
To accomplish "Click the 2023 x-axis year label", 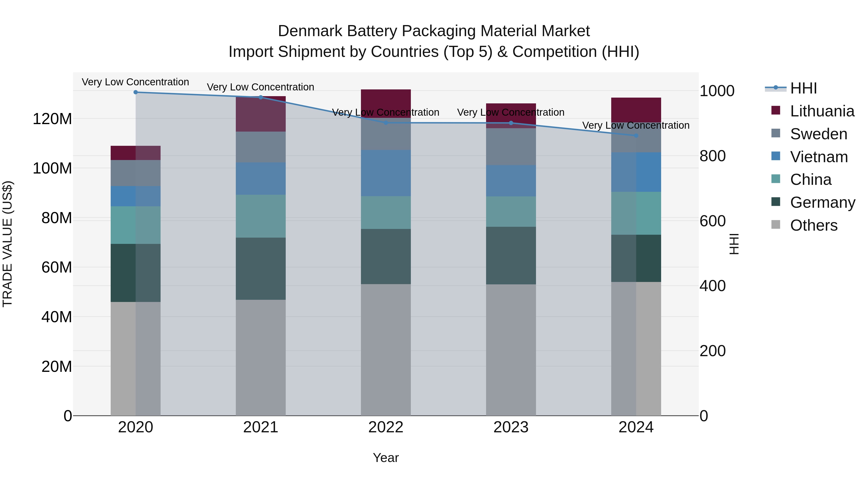I will pyautogui.click(x=511, y=427).
